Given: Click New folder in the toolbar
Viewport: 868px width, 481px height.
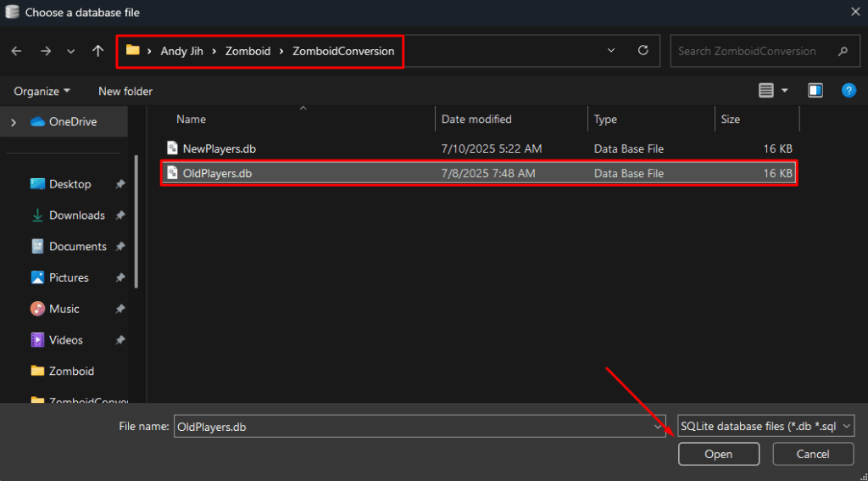Looking at the screenshot, I should click(x=125, y=91).
